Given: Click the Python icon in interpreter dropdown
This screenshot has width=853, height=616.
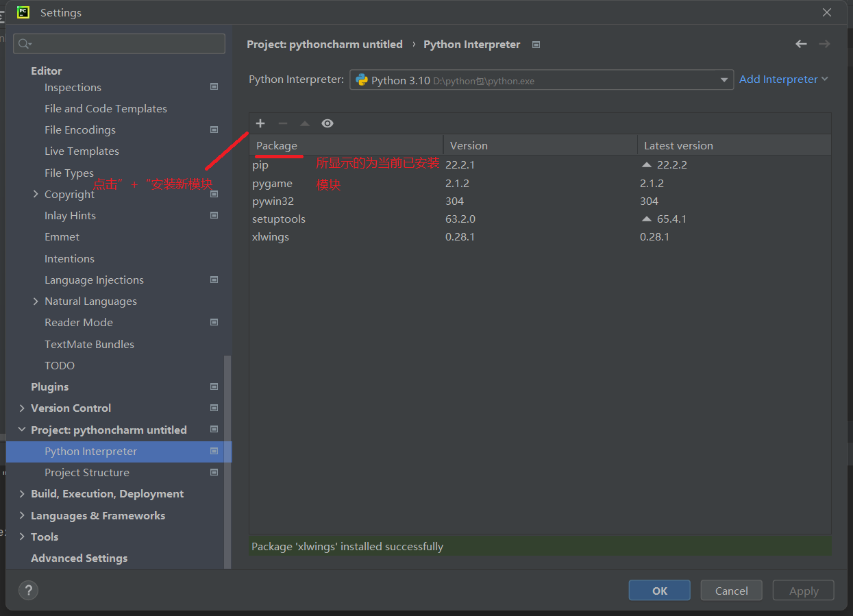Looking at the screenshot, I should (x=362, y=80).
